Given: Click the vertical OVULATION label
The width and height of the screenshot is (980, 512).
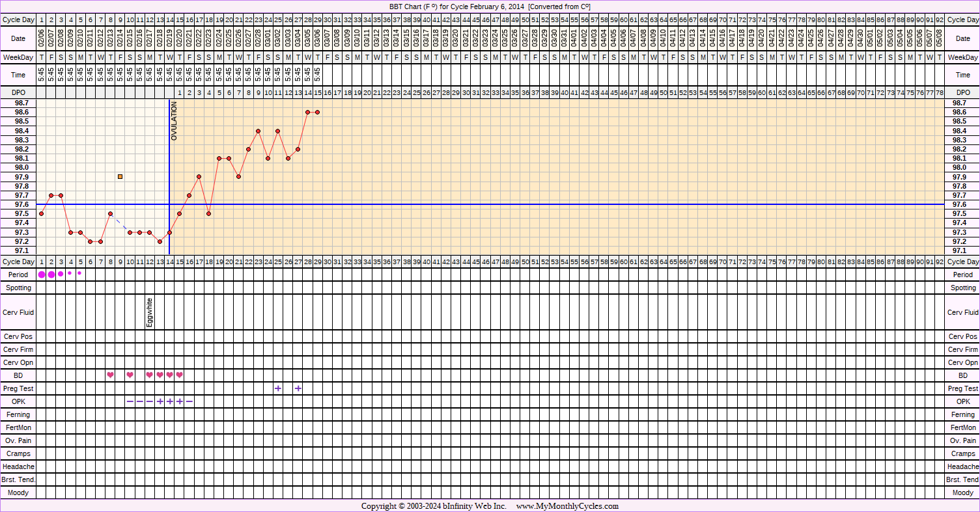Looking at the screenshot, I should (174, 122).
